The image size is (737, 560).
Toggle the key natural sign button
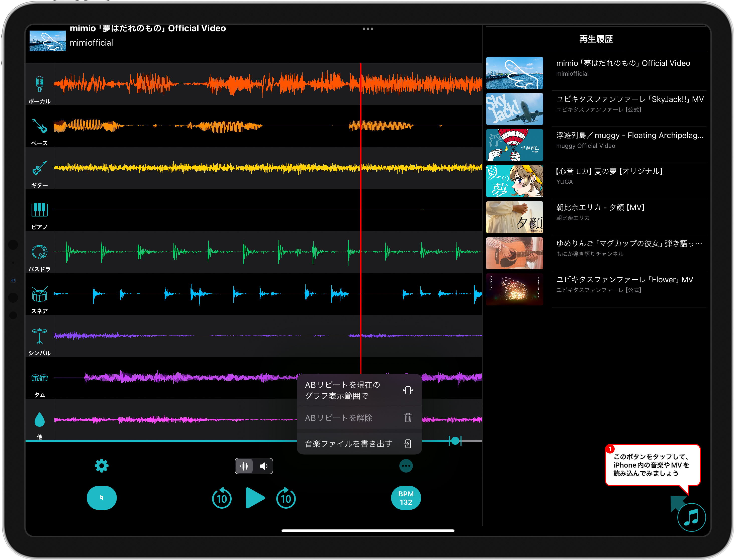click(101, 498)
